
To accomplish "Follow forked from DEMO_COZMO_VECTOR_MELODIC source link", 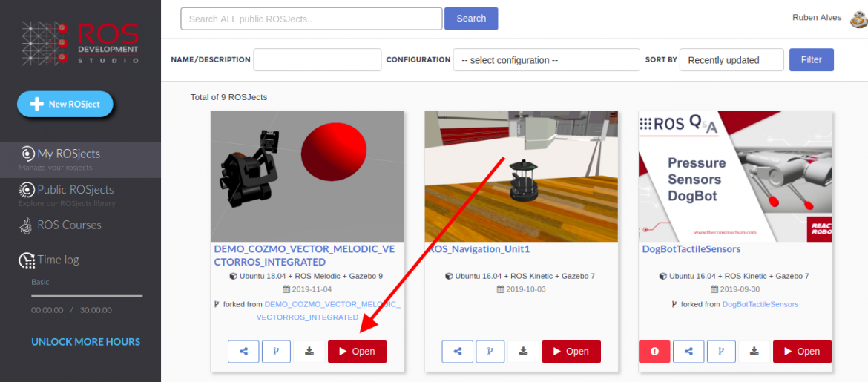I will click(x=328, y=311).
